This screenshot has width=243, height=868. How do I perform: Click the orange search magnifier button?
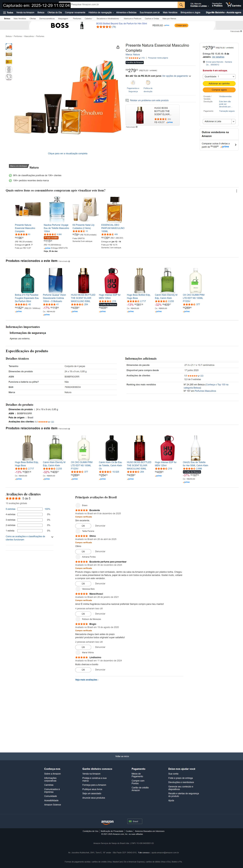[x=181, y=5]
